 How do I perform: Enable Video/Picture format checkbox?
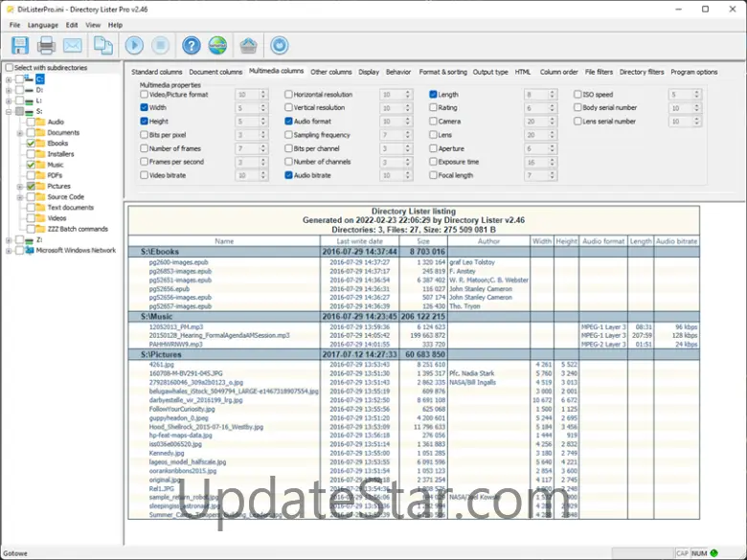coord(144,94)
